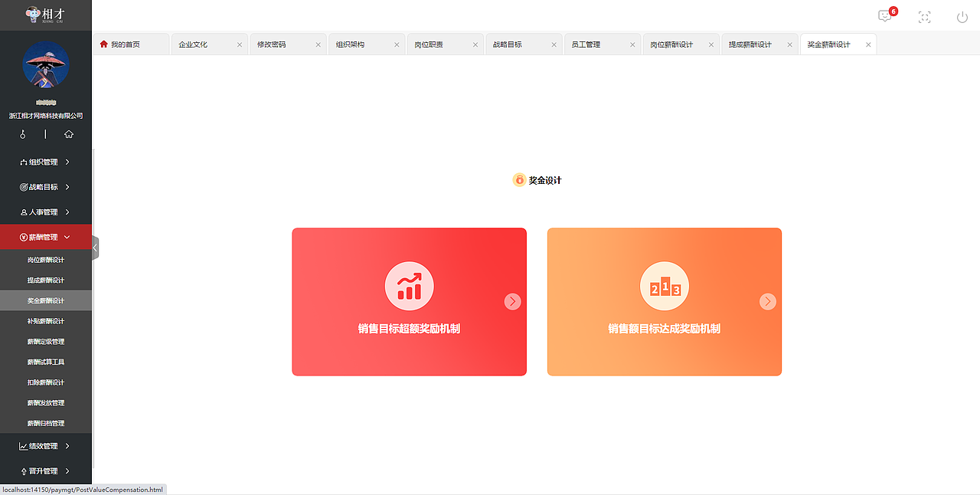Click the fullscreen scan icon in header

tap(924, 17)
